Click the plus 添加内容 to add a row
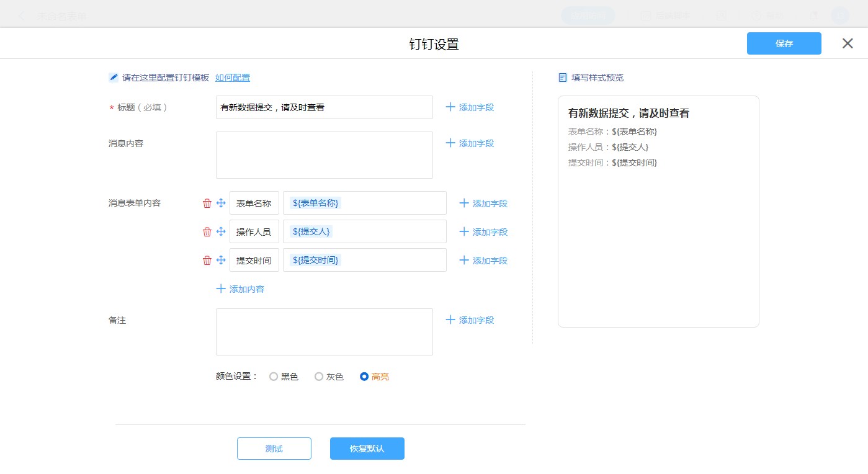This screenshot has width=868, height=474. pyautogui.click(x=240, y=289)
